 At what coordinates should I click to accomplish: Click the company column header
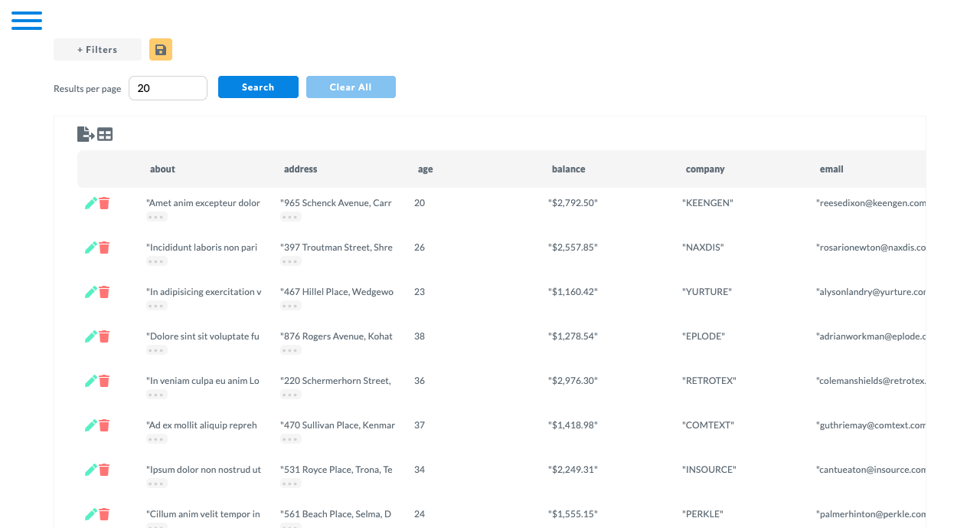(x=704, y=169)
